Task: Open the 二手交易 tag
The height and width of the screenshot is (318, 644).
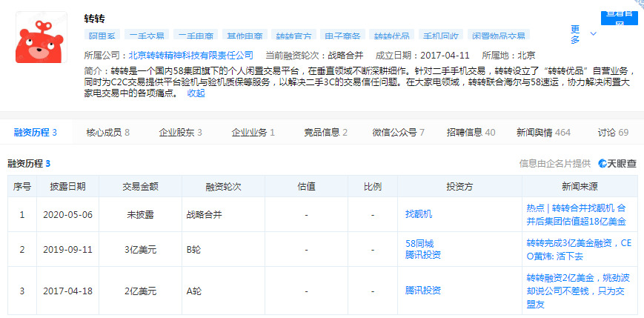Action: 147,35
